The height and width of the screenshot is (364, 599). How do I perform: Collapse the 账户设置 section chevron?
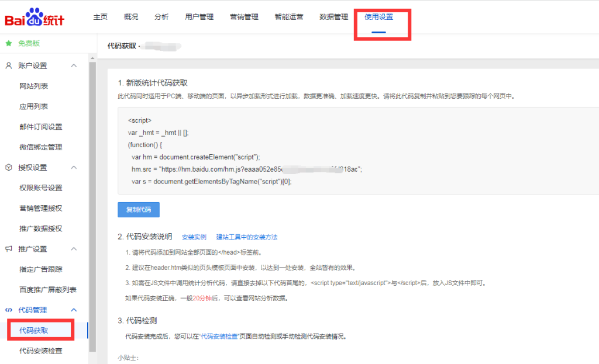(74, 65)
